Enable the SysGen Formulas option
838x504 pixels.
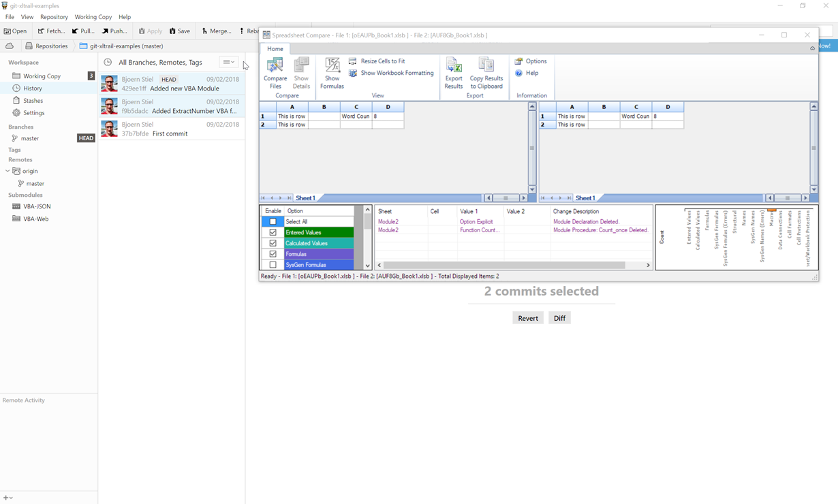(x=273, y=264)
